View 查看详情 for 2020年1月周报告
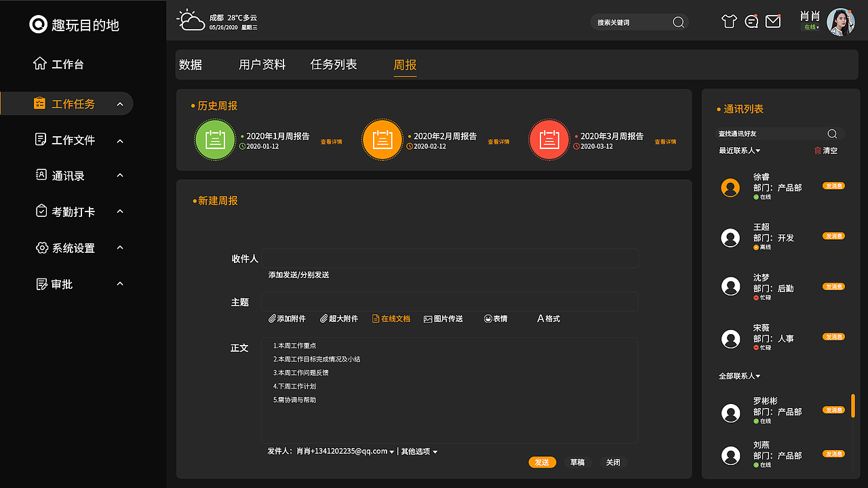The width and height of the screenshot is (868, 488). (332, 141)
